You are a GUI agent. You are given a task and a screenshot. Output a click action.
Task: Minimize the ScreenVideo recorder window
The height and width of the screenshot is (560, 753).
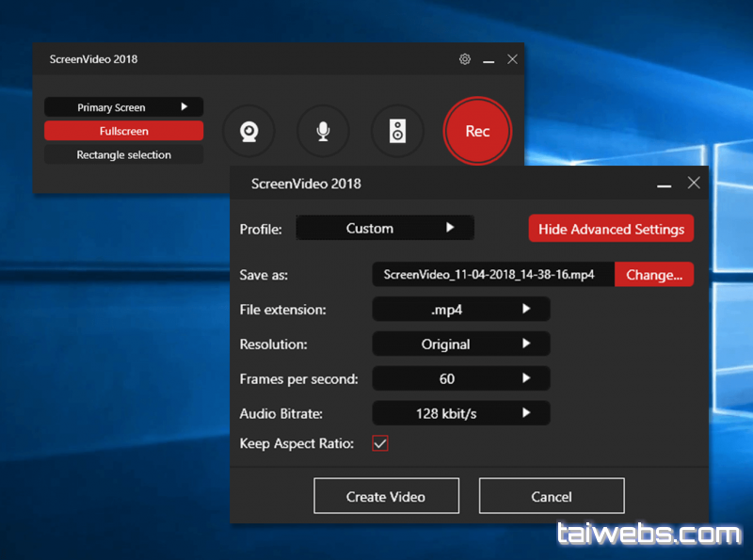[489, 60]
